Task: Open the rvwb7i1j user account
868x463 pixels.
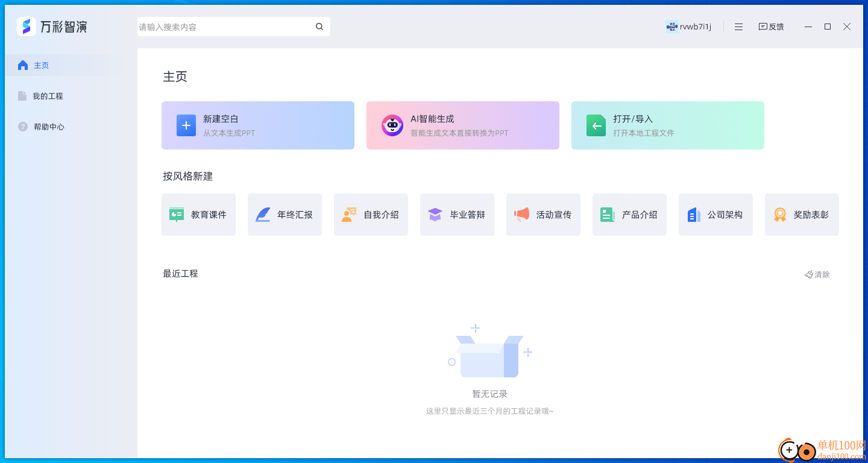Action: pyautogui.click(x=689, y=27)
